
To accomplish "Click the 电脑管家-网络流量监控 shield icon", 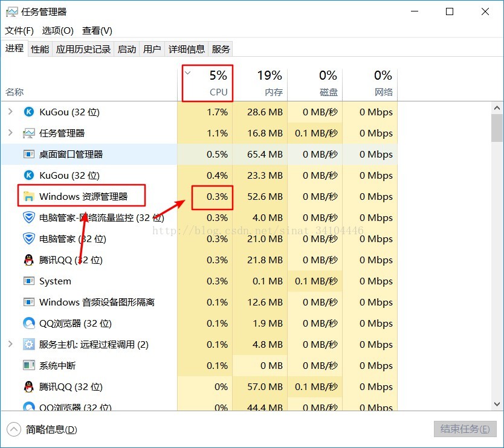I will (x=29, y=217).
